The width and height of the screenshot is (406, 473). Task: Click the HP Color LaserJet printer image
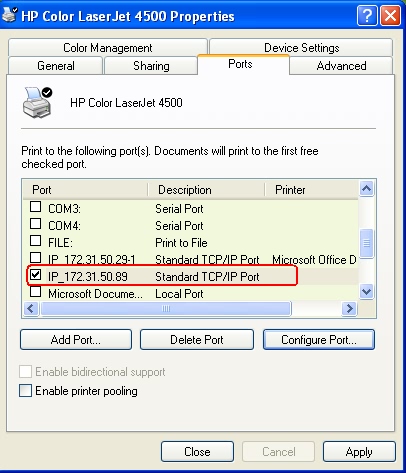37,102
